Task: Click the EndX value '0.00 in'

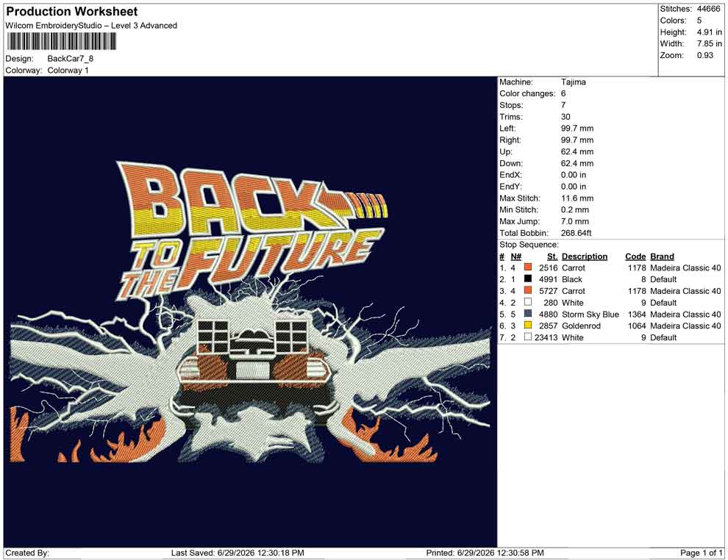Action: click(574, 175)
